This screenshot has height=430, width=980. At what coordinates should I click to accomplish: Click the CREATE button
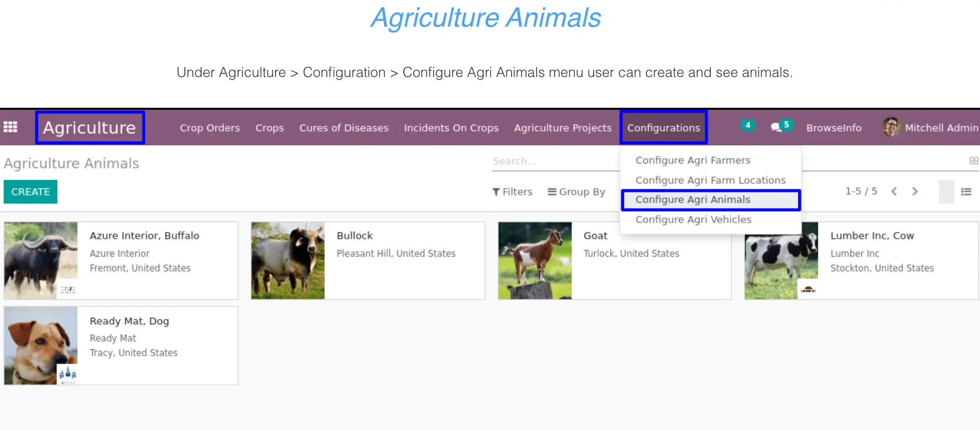click(x=30, y=192)
